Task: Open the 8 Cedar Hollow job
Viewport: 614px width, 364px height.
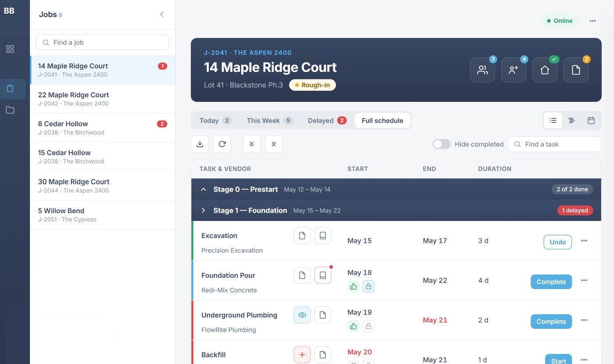Action: tap(103, 128)
